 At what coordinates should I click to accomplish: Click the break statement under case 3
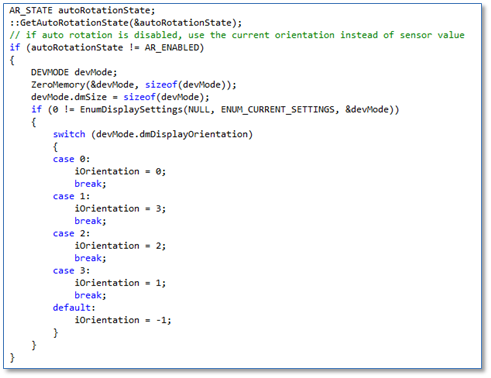coord(90,295)
